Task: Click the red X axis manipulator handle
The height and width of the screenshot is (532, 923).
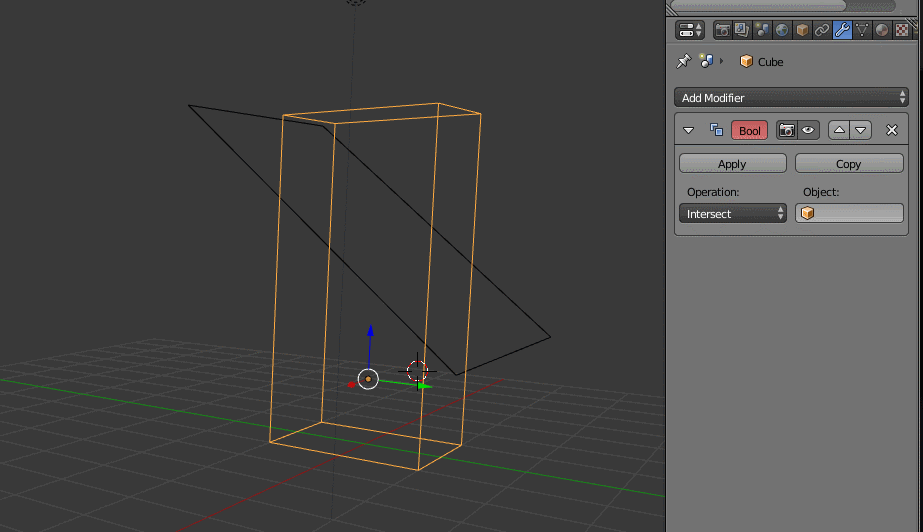Action: [x=351, y=385]
